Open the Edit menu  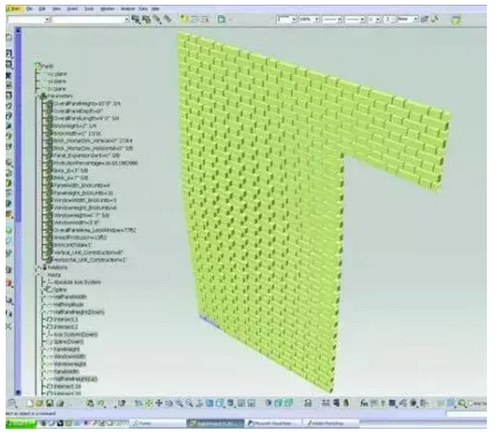42,9
